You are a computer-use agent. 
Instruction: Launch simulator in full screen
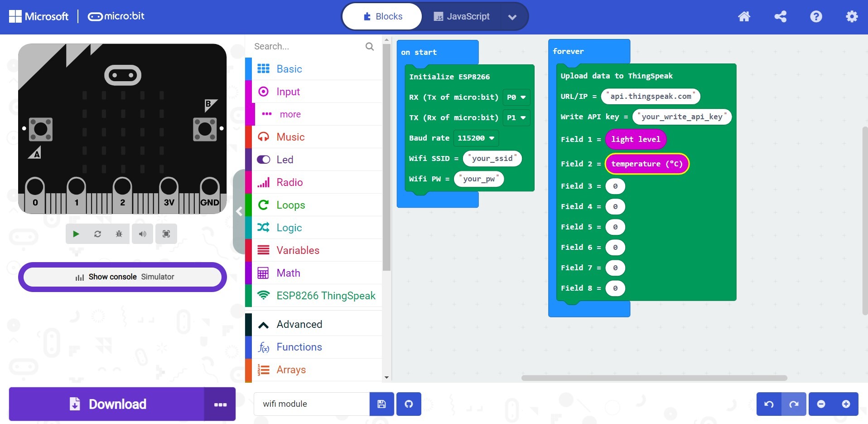click(166, 234)
